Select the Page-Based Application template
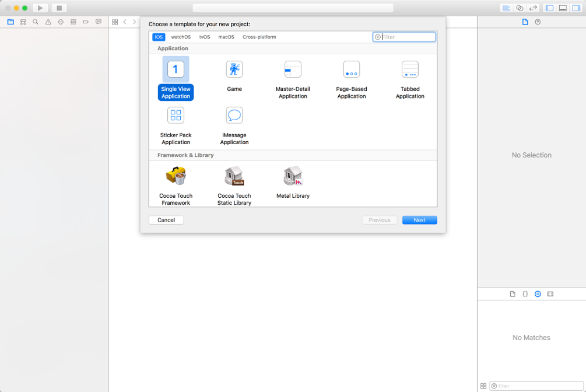 351,78
